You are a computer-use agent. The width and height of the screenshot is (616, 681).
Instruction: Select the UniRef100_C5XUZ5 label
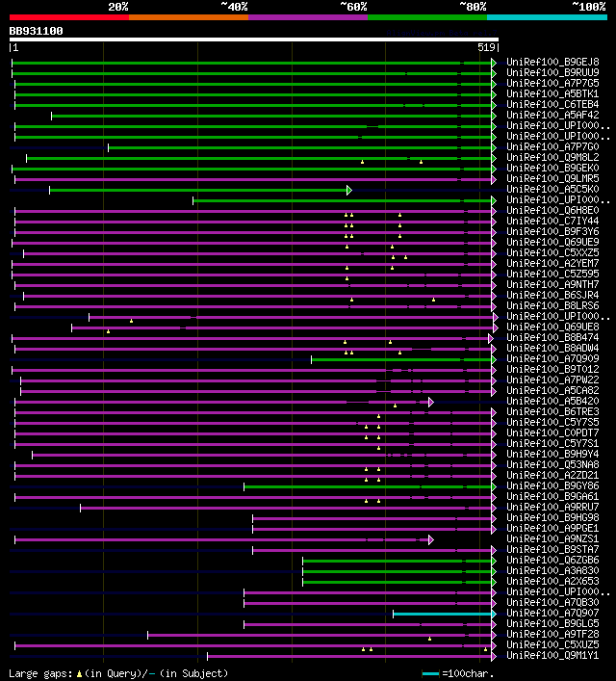552,645
